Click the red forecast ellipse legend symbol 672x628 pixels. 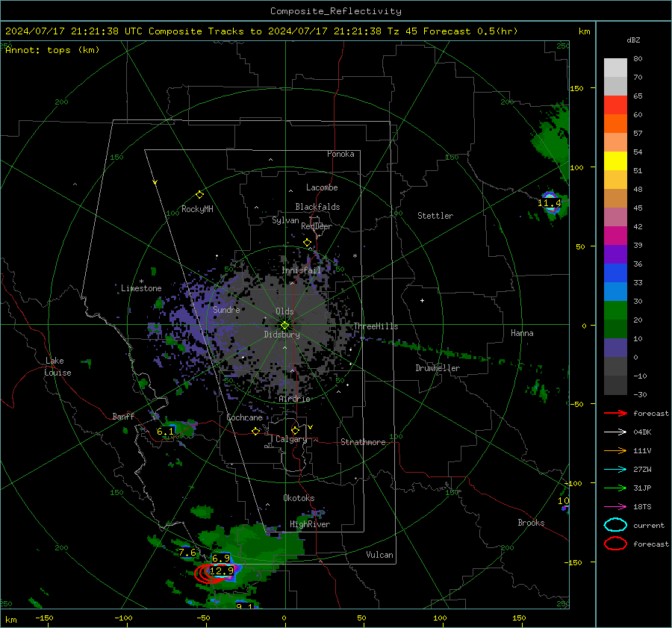[615, 544]
